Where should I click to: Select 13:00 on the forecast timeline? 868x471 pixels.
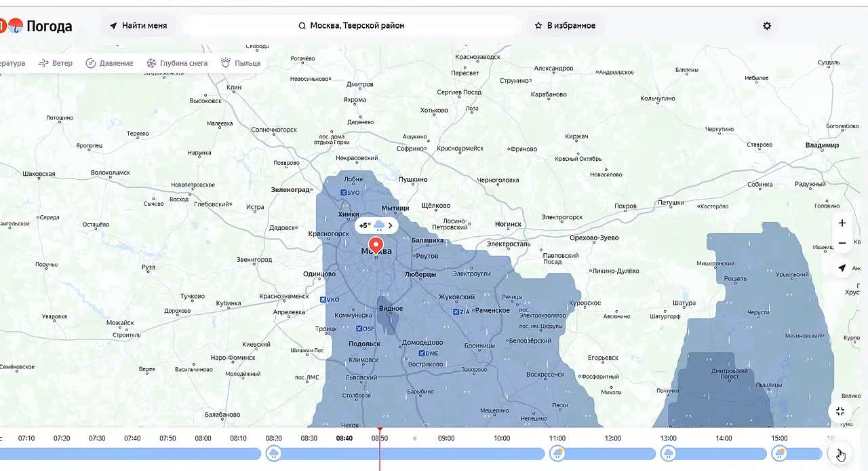pos(668,438)
